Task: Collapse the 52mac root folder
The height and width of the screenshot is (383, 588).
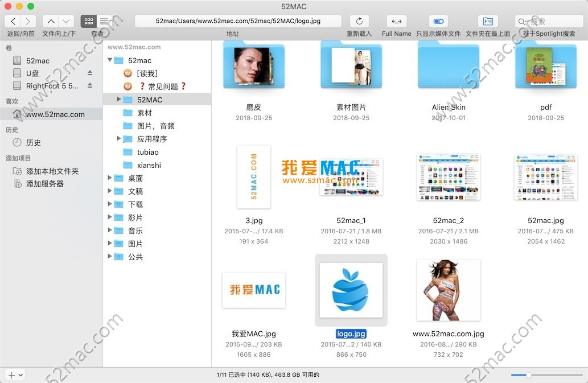Action: point(110,60)
